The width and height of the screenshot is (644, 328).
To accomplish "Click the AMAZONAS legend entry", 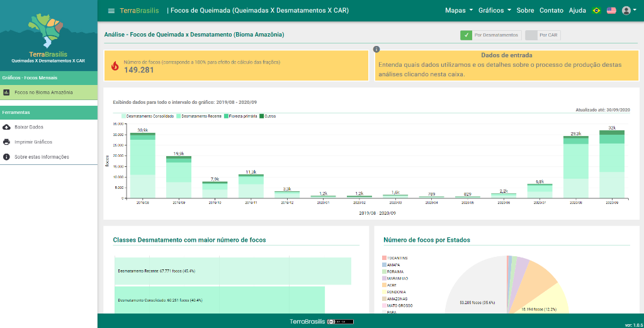I will click(x=395, y=298).
